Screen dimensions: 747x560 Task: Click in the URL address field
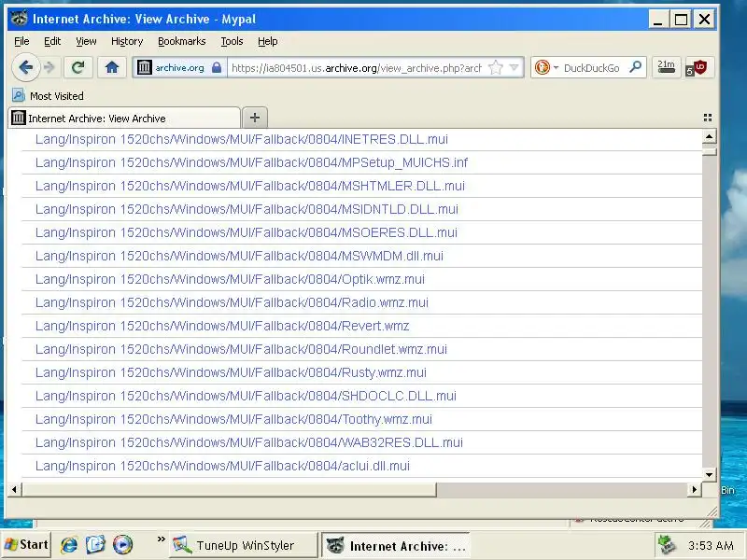pyautogui.click(x=357, y=67)
